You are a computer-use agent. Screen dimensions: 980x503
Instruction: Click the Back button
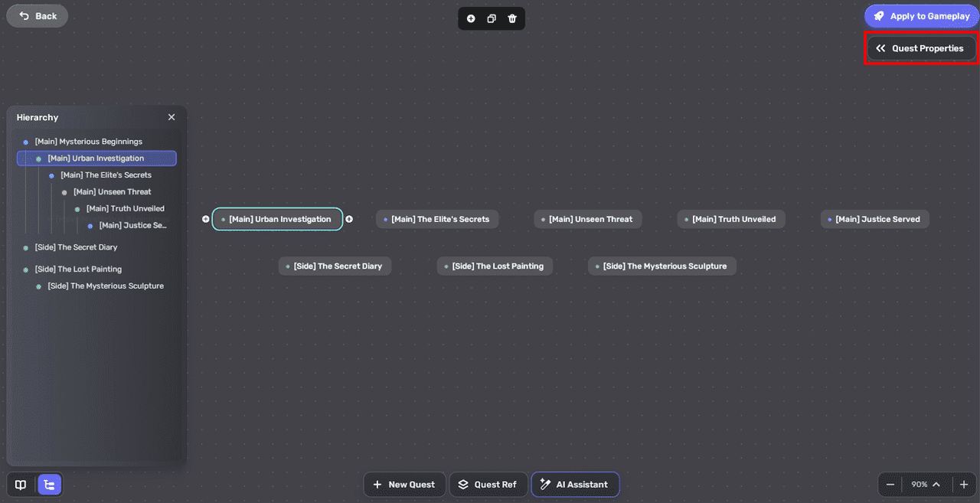coord(38,16)
